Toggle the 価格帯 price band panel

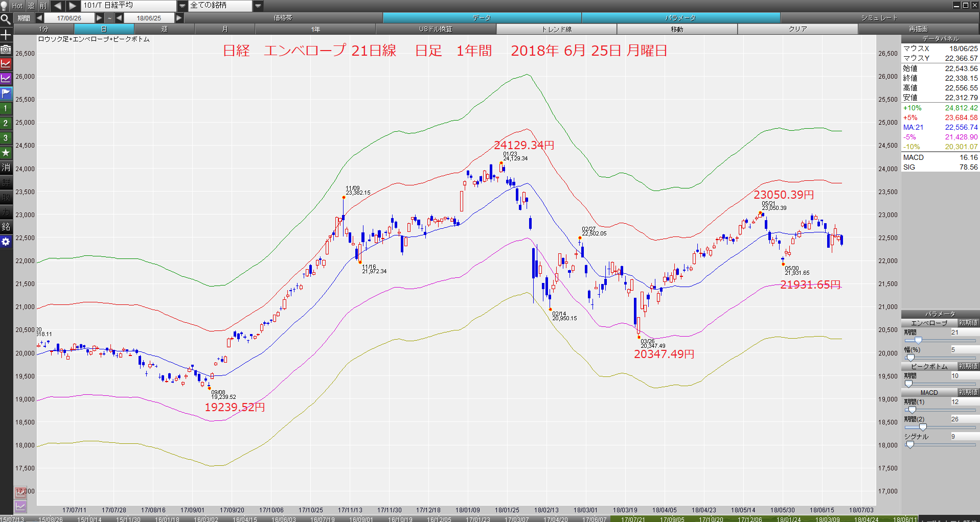[283, 18]
